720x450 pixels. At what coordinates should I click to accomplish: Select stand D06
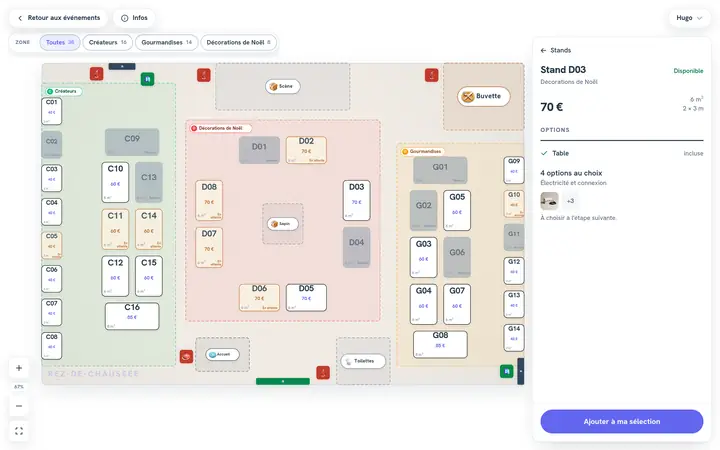tap(259, 298)
